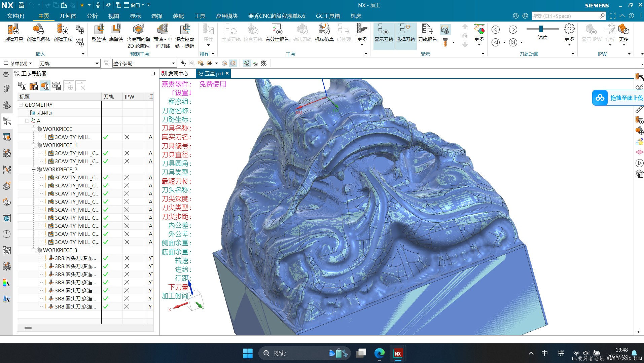Viewport: 644px width, 363px height.
Task: Click the 「设置」 link in viewport
Action: click(182, 93)
